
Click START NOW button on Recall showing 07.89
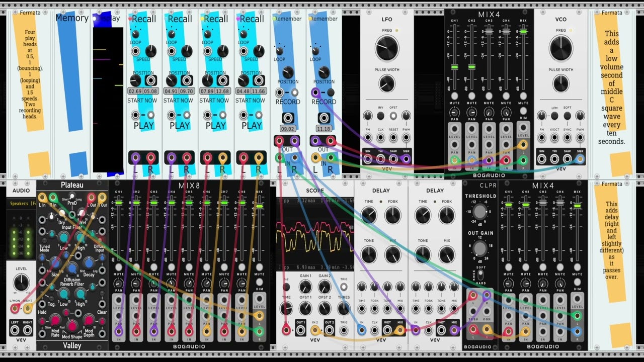[x=222, y=115]
